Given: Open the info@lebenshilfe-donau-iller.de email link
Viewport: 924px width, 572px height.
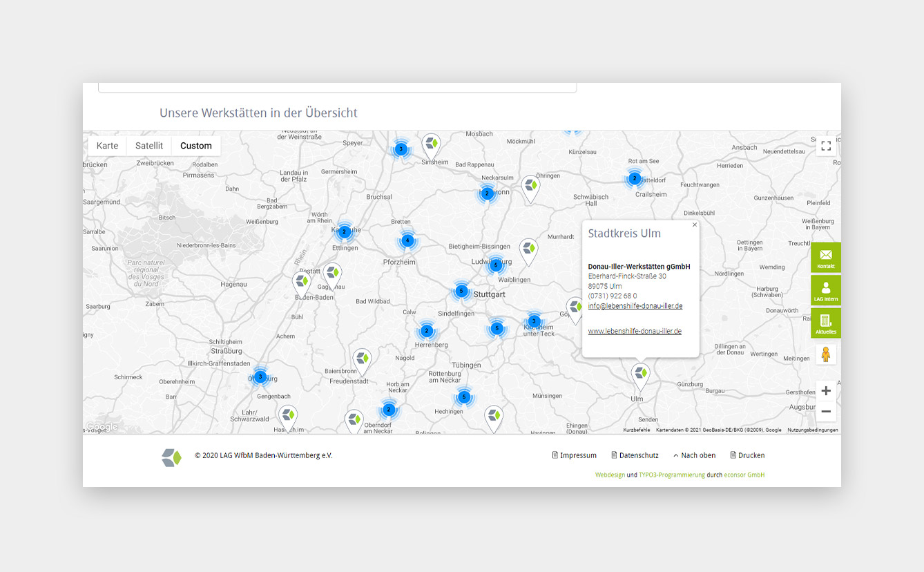Looking at the screenshot, I should coord(635,306).
